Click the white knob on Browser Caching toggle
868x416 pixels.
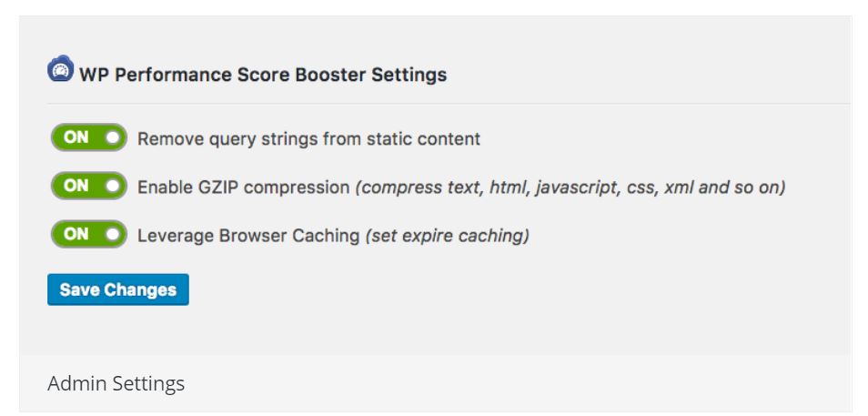click(x=113, y=234)
